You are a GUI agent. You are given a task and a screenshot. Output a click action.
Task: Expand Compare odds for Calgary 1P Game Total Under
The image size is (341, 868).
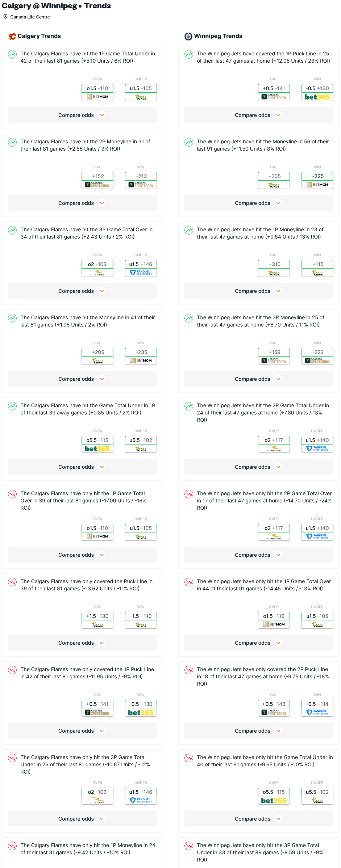(82, 115)
